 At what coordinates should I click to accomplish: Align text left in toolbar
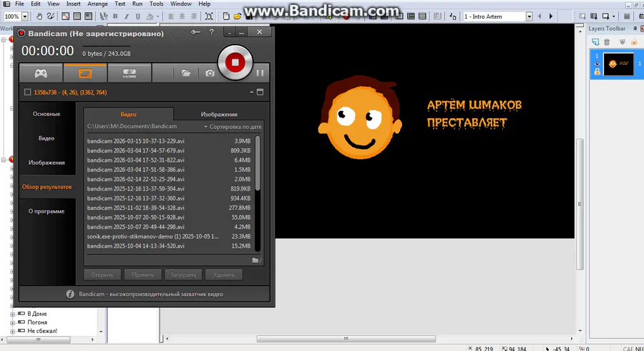click(171, 16)
